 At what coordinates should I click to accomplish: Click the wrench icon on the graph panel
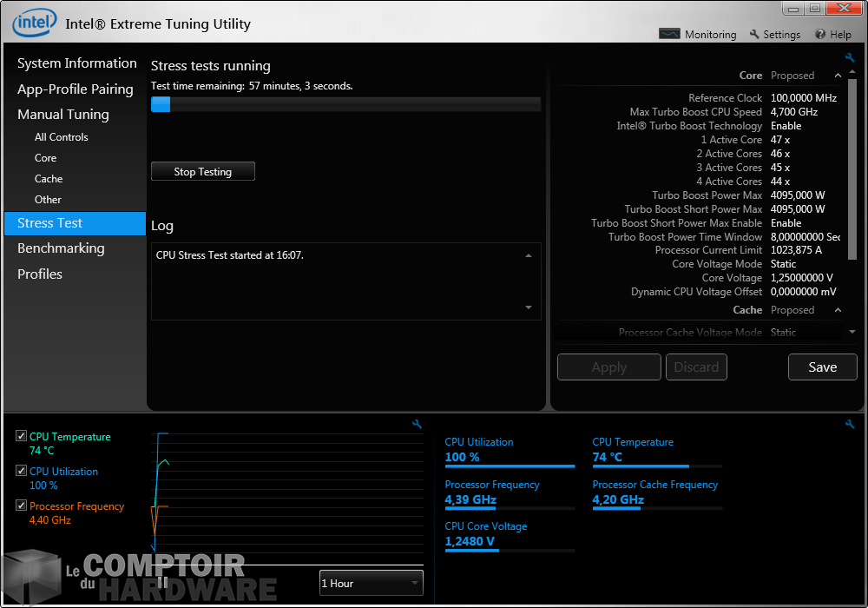[417, 424]
